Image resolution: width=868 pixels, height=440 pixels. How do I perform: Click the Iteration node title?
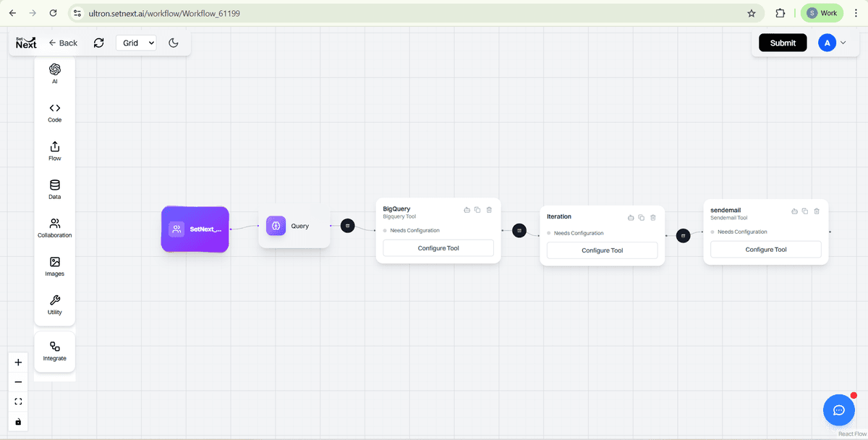click(x=559, y=216)
